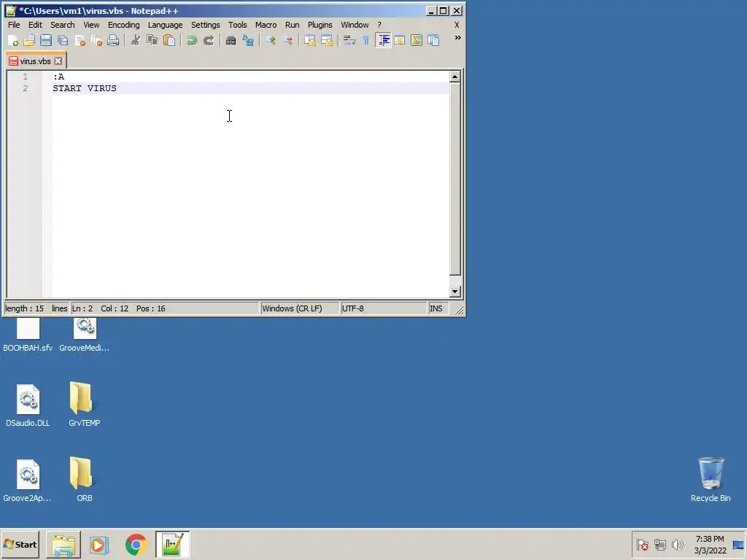Open the File menu
Image resolution: width=747 pixels, height=560 pixels.
14,25
